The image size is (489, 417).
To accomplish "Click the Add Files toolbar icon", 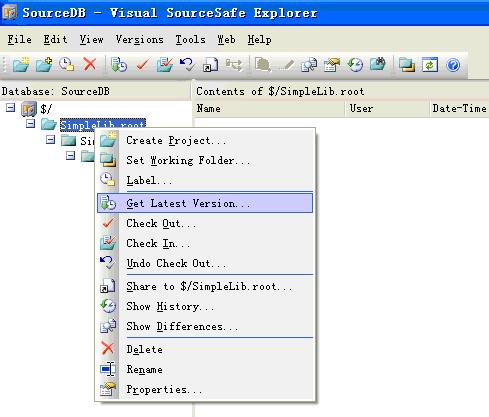I will 44,64.
